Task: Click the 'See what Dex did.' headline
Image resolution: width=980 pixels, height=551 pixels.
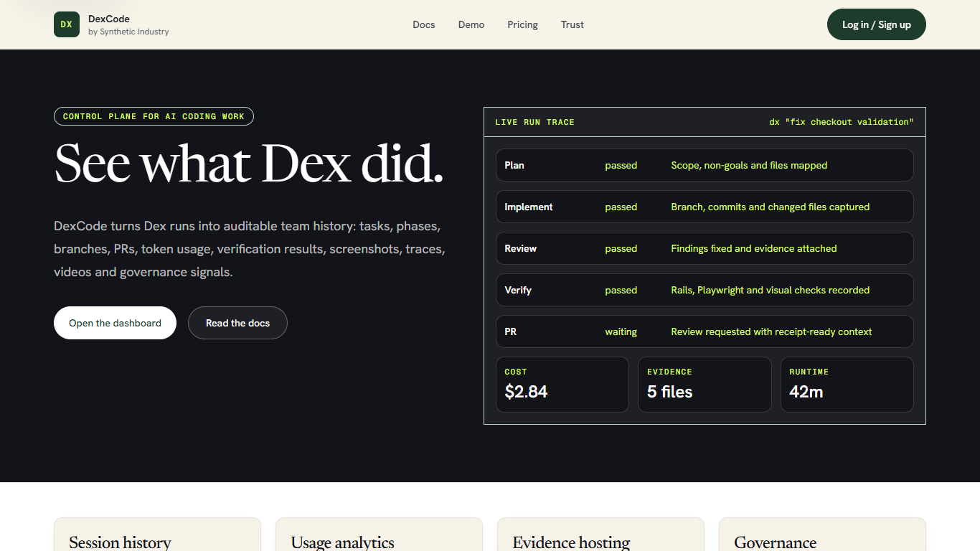Action: tap(249, 164)
